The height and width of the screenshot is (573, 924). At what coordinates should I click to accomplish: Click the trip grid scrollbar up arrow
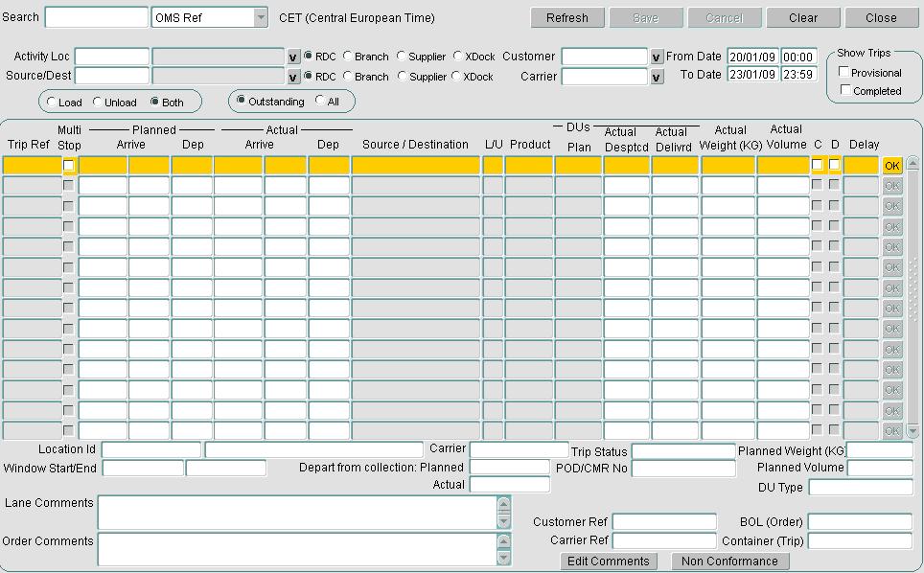[x=912, y=162]
